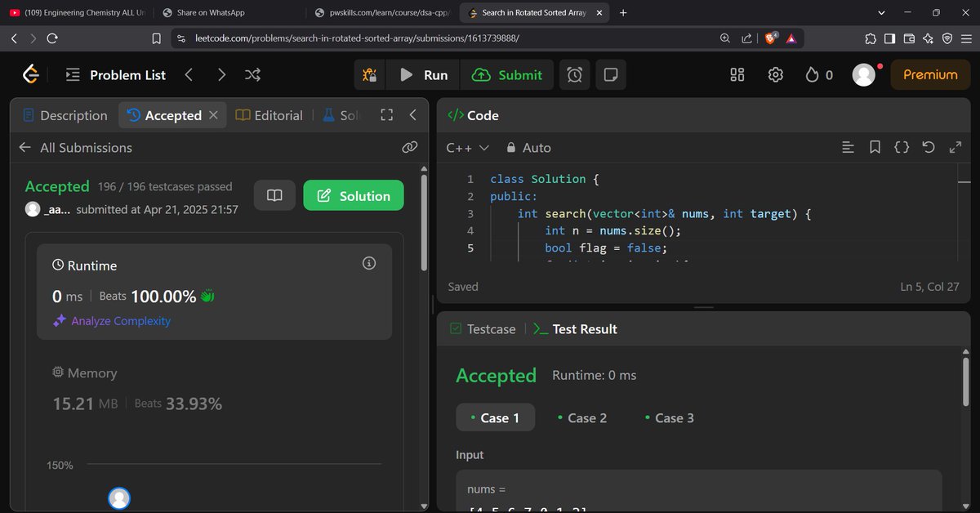Go to the next problem arrow
Viewport: 980px width, 513px height.
coord(221,75)
